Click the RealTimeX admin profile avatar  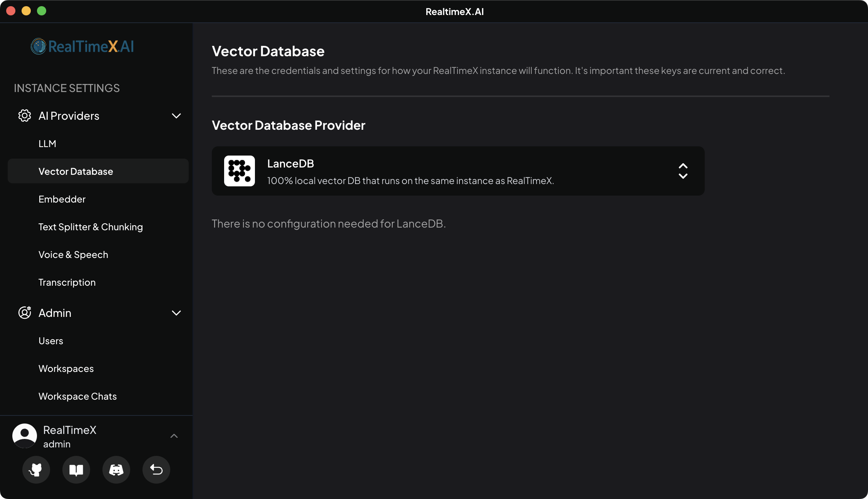pyautogui.click(x=24, y=435)
